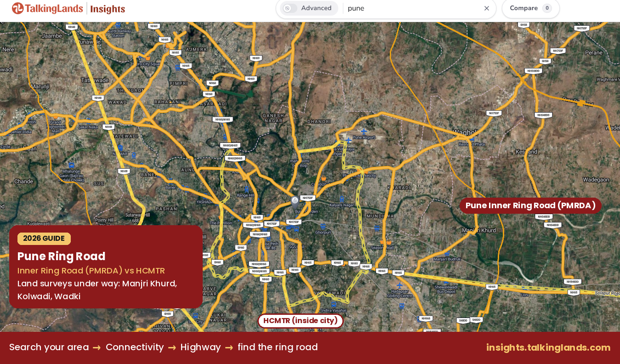Click the Wagholi locality label
This screenshot has width=620, height=364.
click(x=466, y=132)
